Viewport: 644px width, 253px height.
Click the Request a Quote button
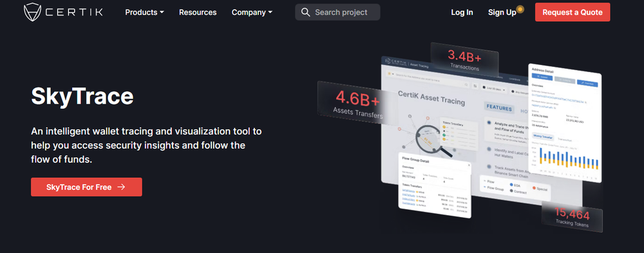point(573,12)
